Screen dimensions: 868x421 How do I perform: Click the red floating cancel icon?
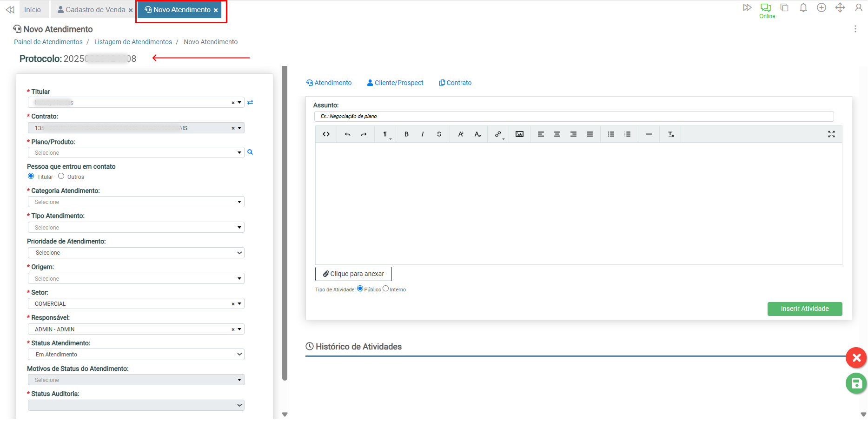tap(856, 358)
